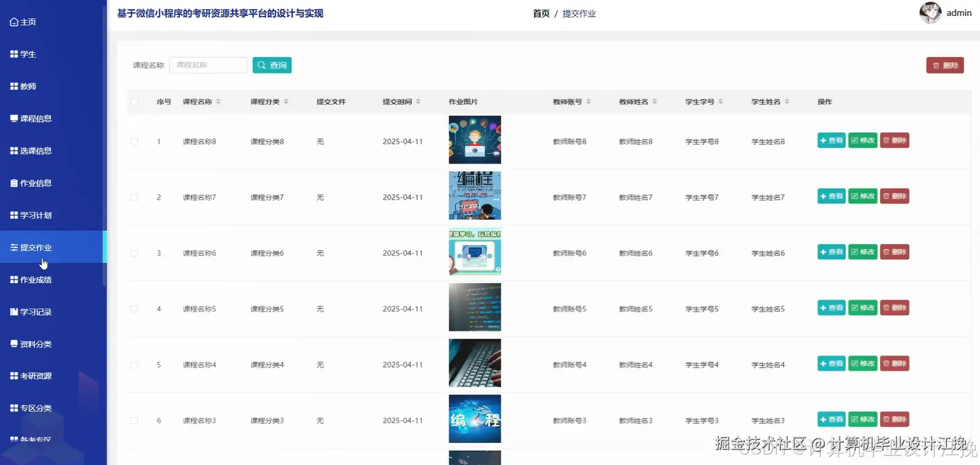
Task: Click the grid icon beside 教师
Action: tap(14, 86)
